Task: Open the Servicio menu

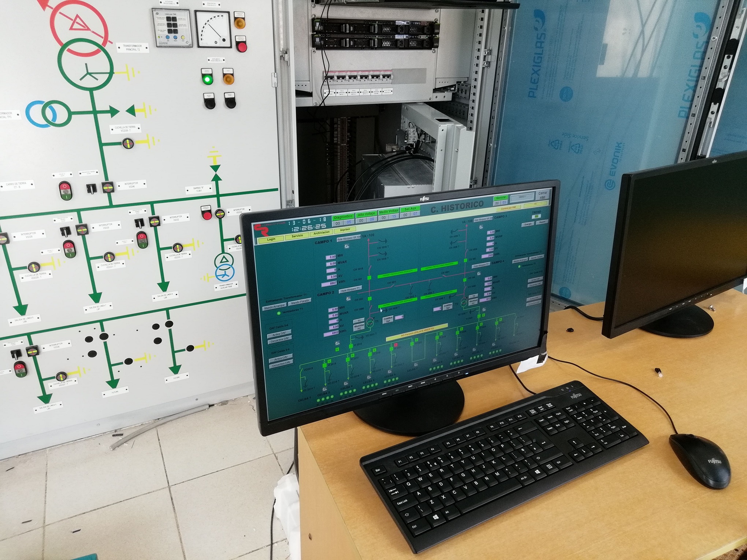Action: click(297, 236)
